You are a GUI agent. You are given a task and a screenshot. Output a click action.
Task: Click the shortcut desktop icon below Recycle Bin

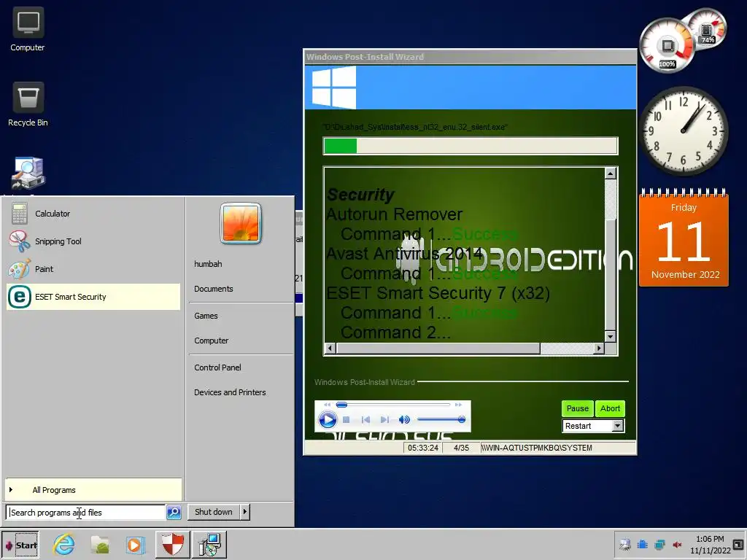coord(28,172)
